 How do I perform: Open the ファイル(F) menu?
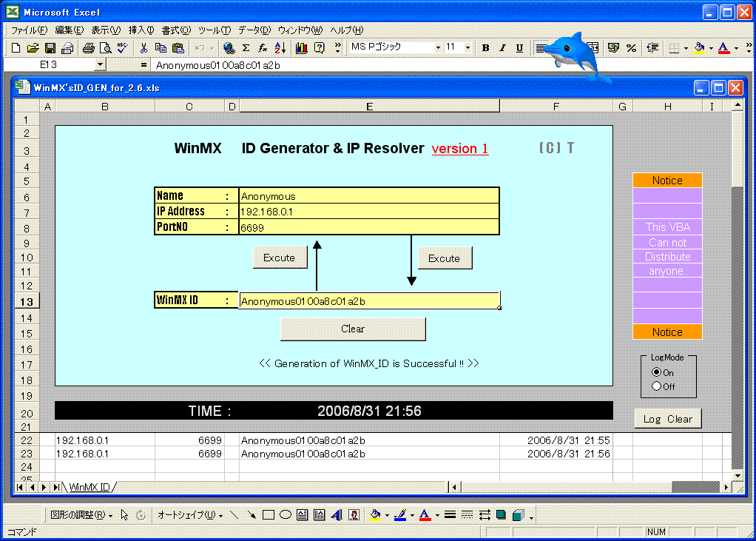click(29, 30)
